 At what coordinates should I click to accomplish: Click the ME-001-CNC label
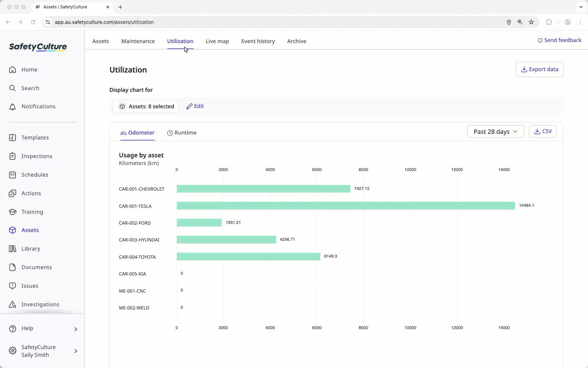[x=132, y=291]
